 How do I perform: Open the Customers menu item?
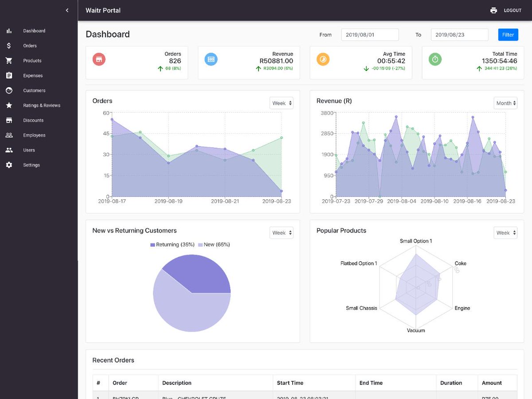(x=34, y=90)
